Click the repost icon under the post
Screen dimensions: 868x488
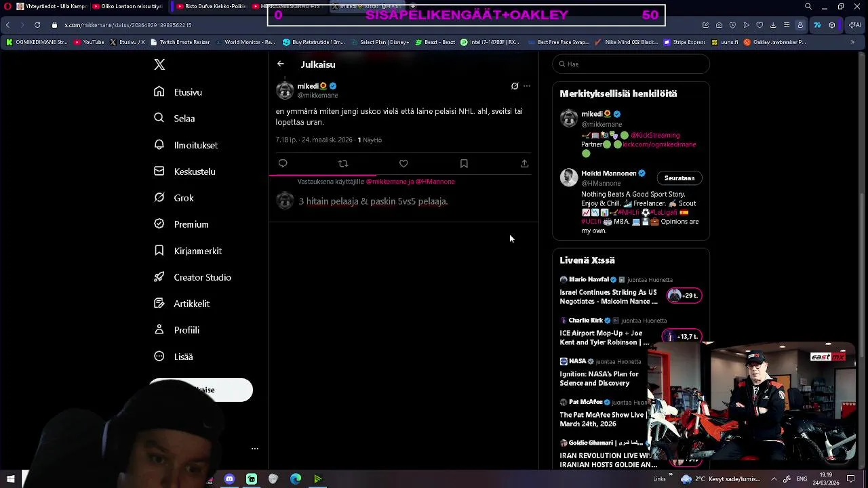[x=343, y=163]
